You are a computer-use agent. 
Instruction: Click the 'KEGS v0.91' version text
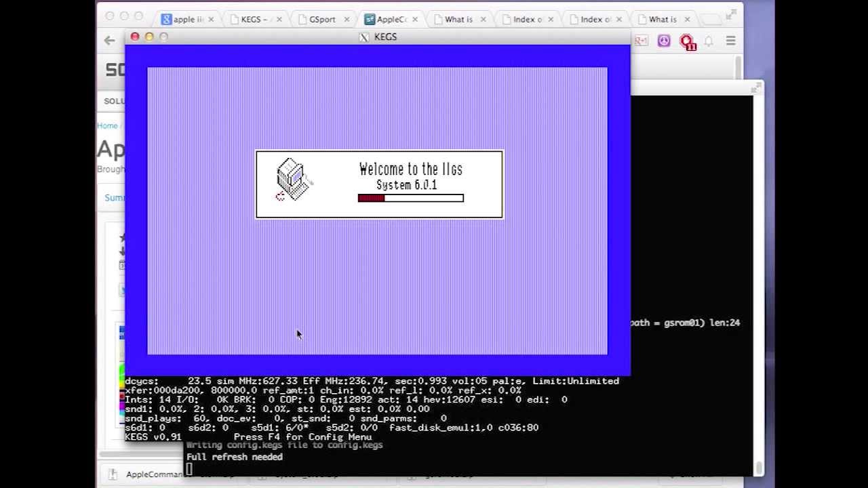coord(153,437)
